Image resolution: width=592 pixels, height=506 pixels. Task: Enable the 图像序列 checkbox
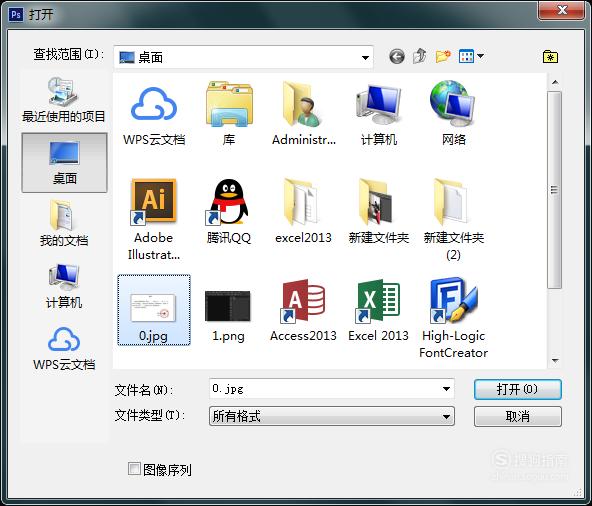coord(134,469)
